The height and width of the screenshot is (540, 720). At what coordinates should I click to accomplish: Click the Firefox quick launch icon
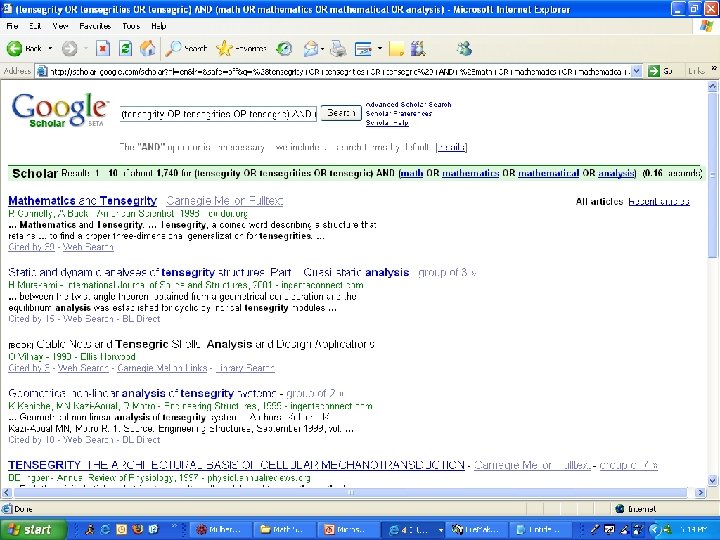[137, 529]
